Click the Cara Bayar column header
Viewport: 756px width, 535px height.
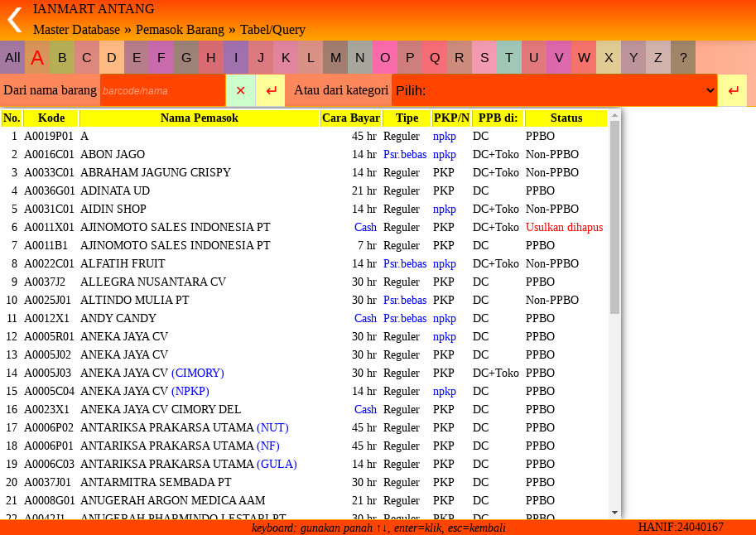point(351,118)
